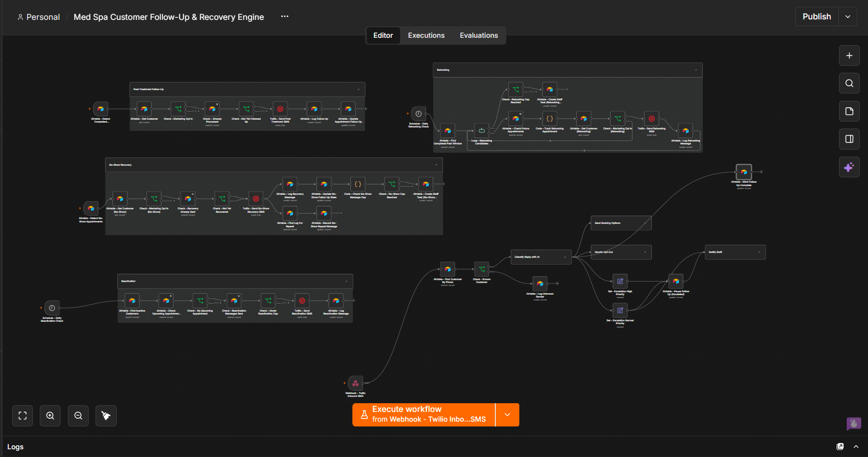Expand the Notify Staff group
This screenshot has width=868, height=457.
pyautogui.click(x=759, y=252)
